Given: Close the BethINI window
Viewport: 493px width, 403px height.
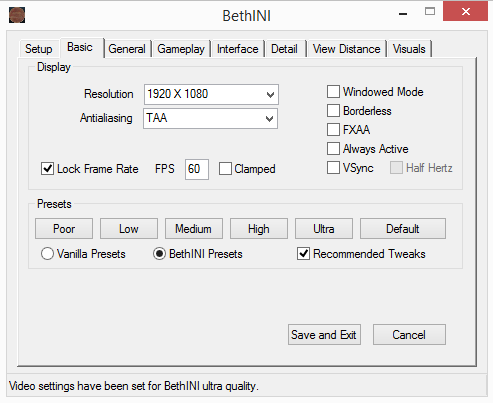Looking at the screenshot, I should (x=465, y=12).
